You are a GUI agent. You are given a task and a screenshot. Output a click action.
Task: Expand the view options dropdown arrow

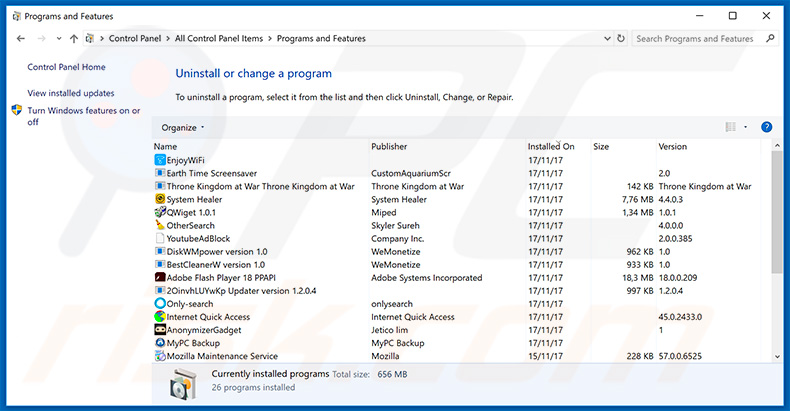tap(745, 127)
